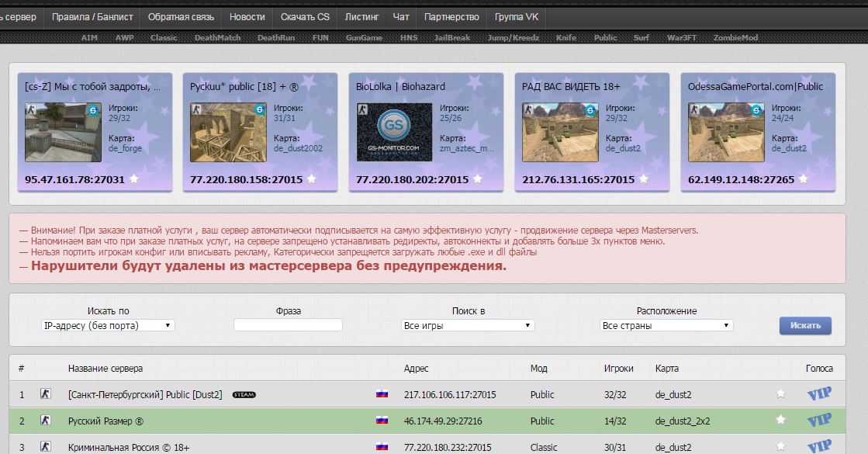Click the star icon next to 77.220.180.158:27015
This screenshot has height=454, width=868.
(312, 178)
